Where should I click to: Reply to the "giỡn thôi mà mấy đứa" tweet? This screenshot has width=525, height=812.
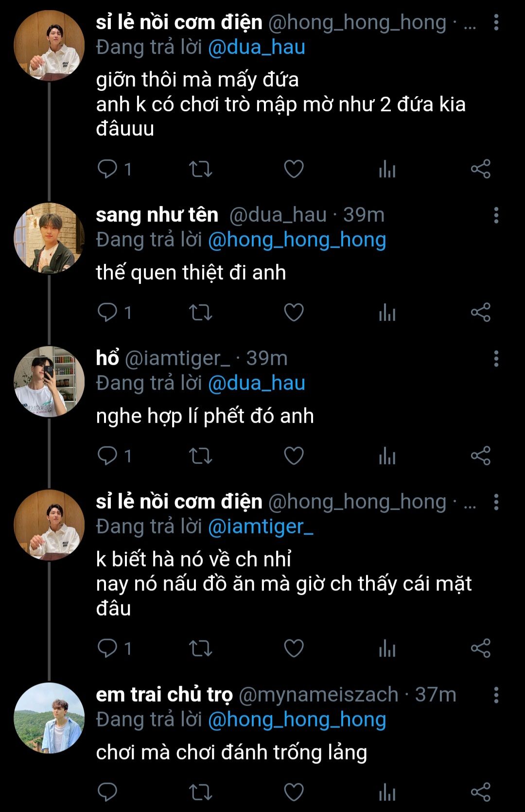click(107, 169)
